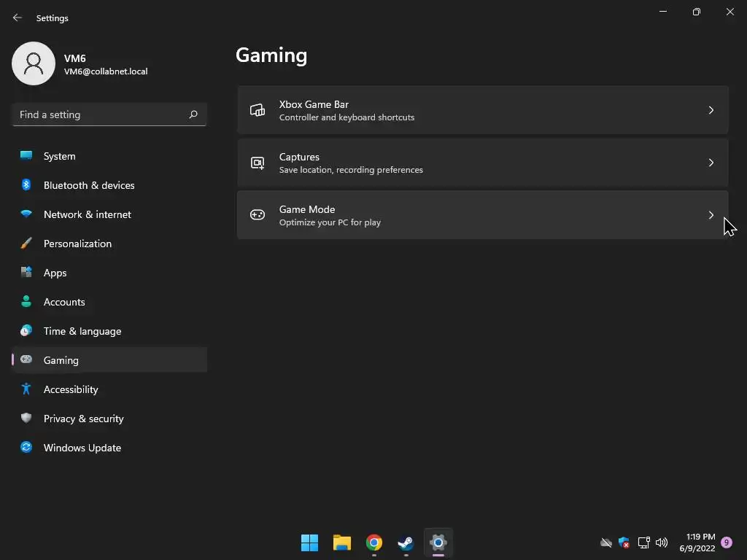Click the Time & language clock icon

click(26, 330)
